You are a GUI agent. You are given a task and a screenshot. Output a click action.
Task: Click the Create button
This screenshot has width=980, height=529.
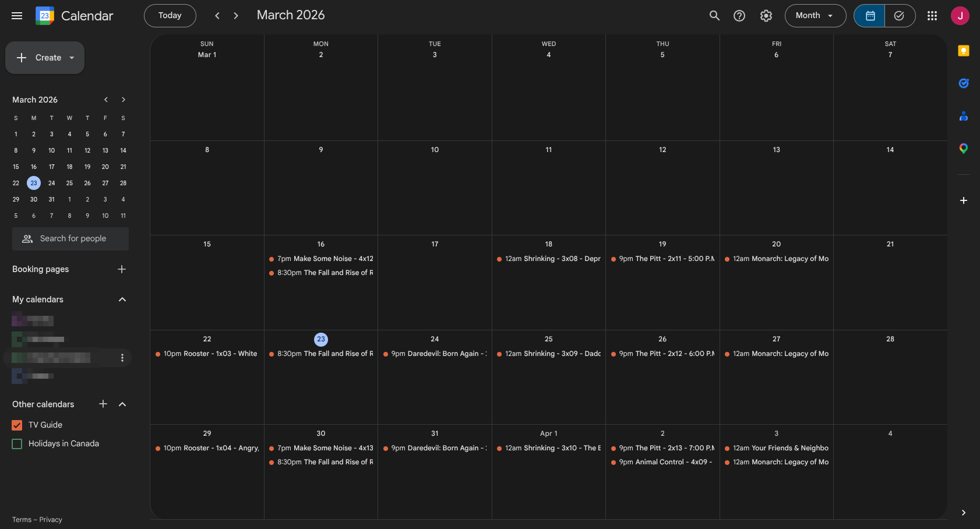45,58
